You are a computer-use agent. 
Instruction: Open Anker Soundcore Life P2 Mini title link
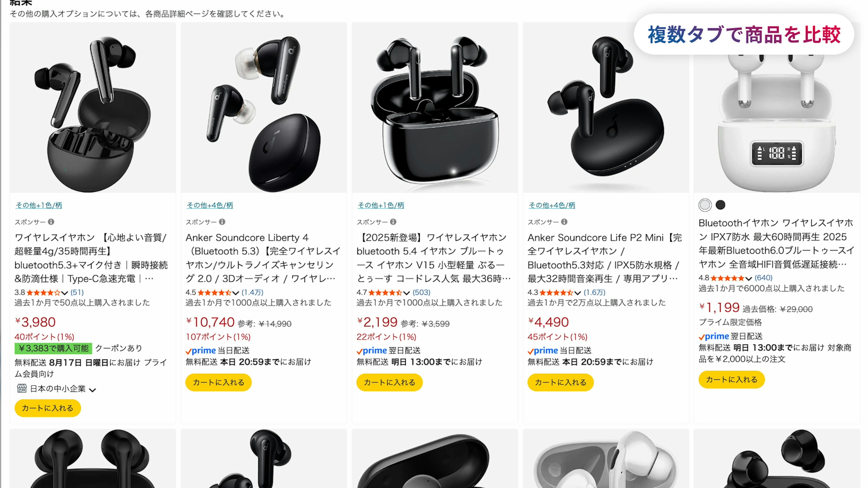pyautogui.click(x=605, y=258)
